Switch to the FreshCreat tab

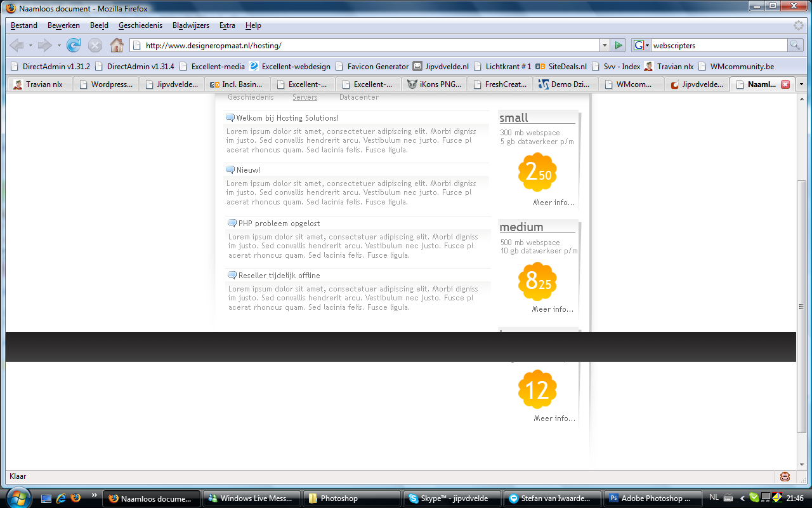(501, 84)
